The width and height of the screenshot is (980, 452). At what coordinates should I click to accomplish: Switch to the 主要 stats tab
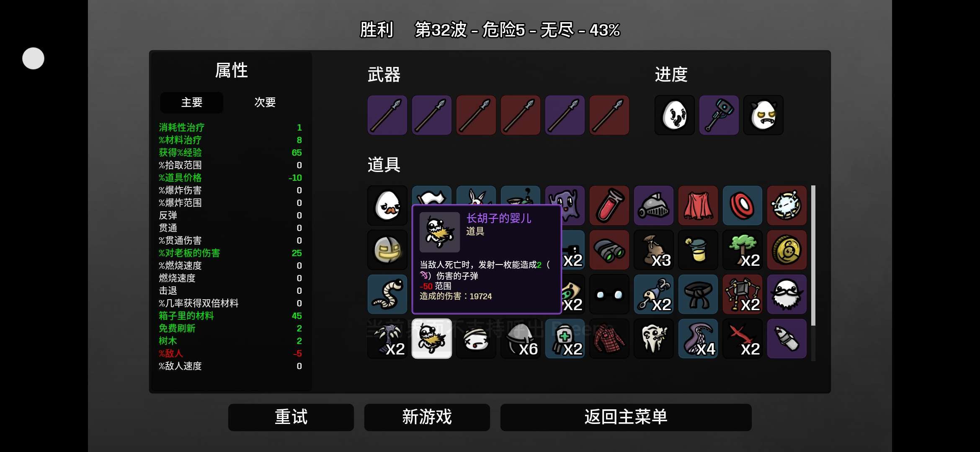pyautogui.click(x=192, y=103)
